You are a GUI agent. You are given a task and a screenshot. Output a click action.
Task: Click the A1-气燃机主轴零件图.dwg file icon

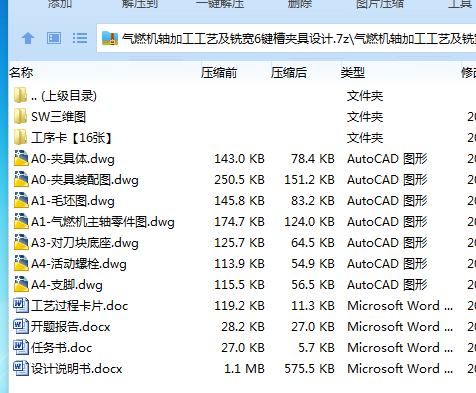tap(21, 221)
